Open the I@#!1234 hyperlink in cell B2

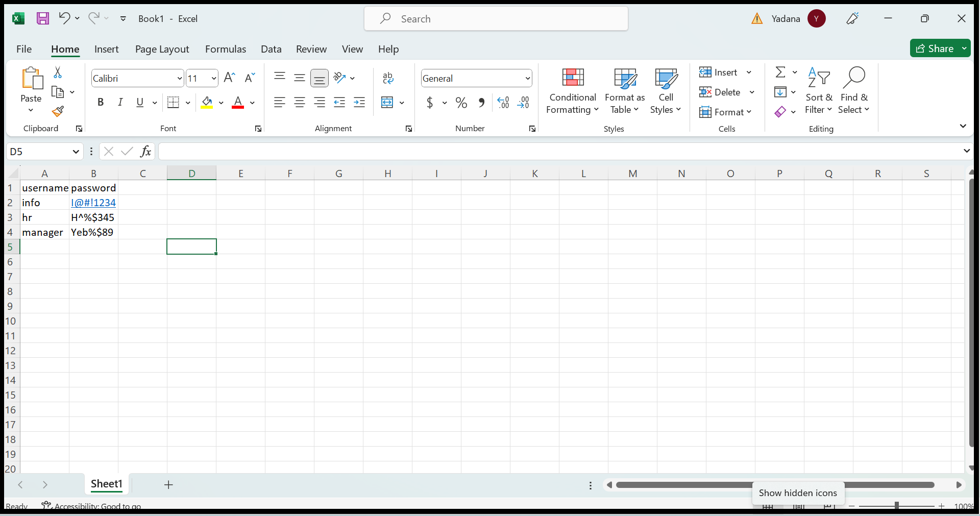(93, 203)
